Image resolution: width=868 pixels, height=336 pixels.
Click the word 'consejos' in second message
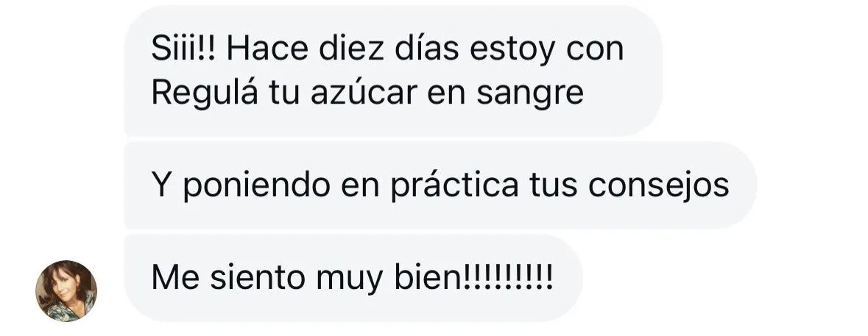pyautogui.click(x=659, y=186)
